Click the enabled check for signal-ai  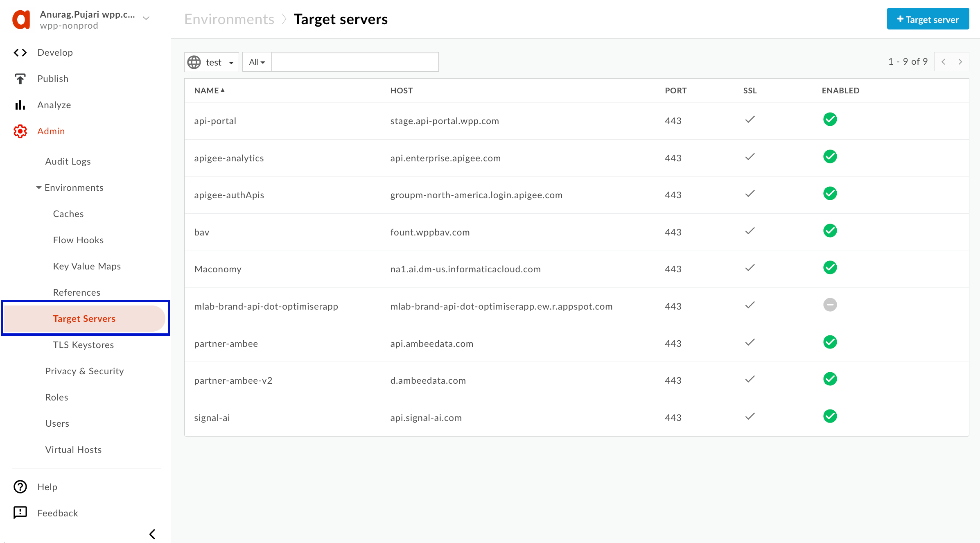[830, 416]
